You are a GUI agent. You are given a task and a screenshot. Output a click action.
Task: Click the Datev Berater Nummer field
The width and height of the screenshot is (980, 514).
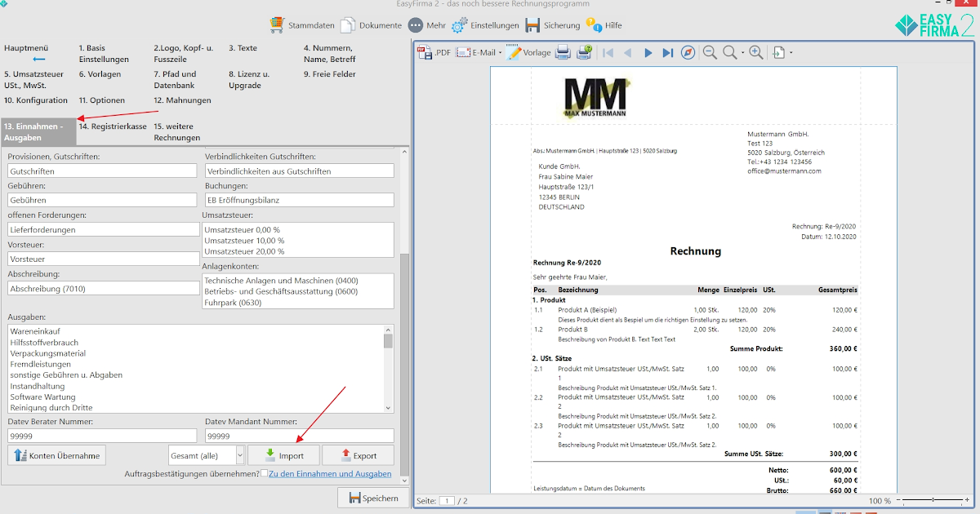[103, 436]
